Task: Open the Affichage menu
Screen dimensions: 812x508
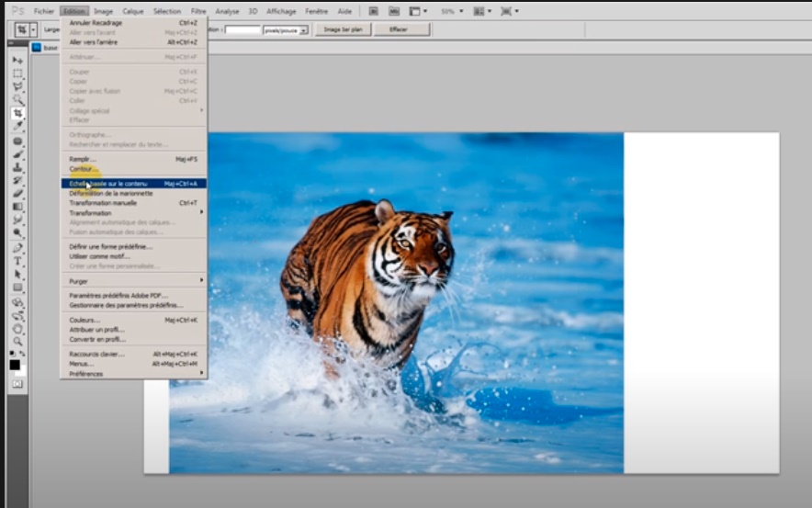Action: click(x=281, y=11)
